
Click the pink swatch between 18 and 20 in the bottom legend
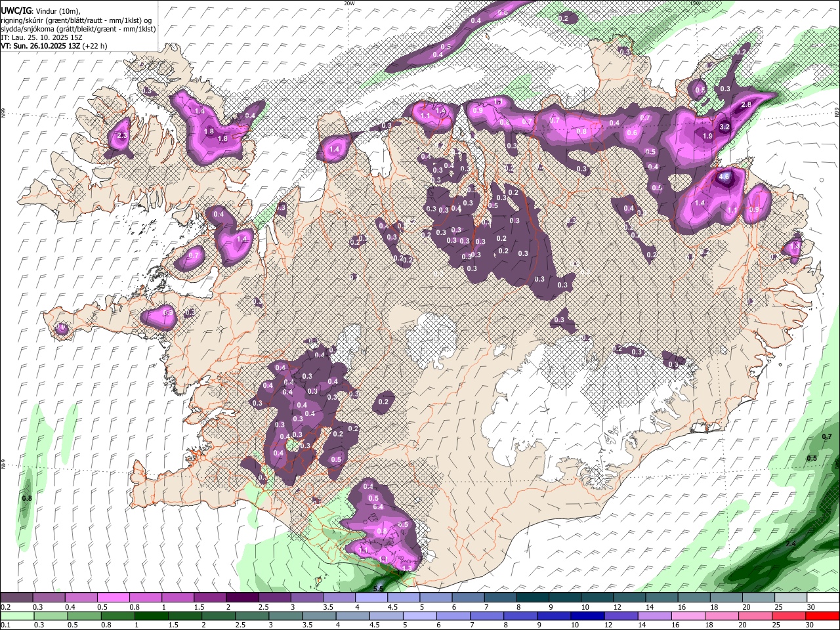[x=722, y=616]
